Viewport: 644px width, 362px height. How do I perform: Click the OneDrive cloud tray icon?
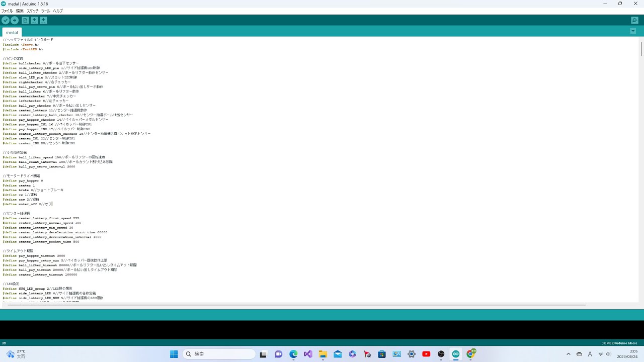click(579, 354)
